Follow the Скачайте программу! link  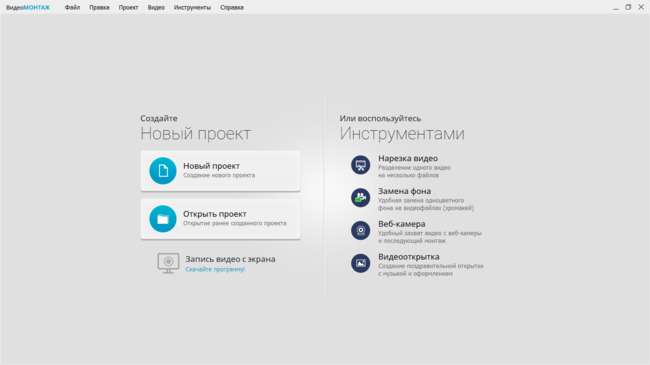pyautogui.click(x=215, y=270)
